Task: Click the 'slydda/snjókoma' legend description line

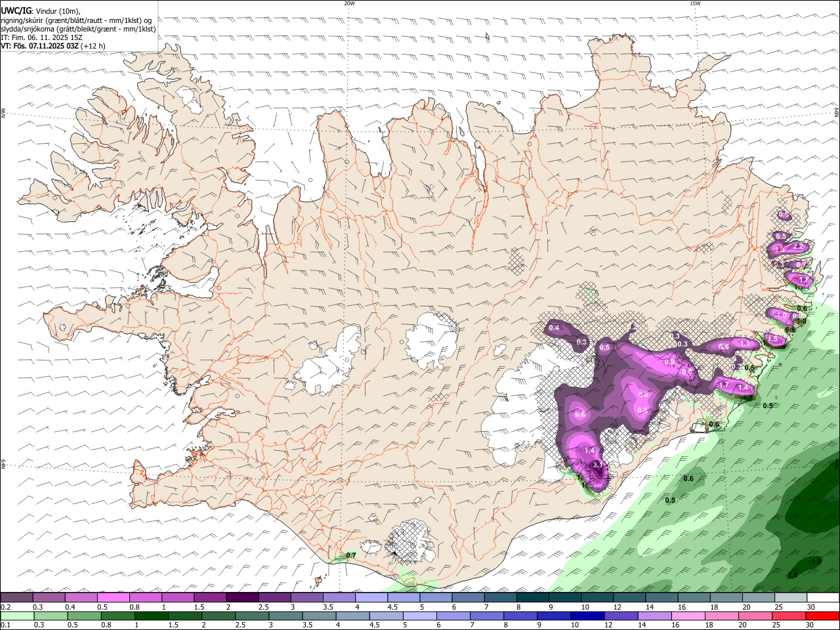Action: coord(78,29)
